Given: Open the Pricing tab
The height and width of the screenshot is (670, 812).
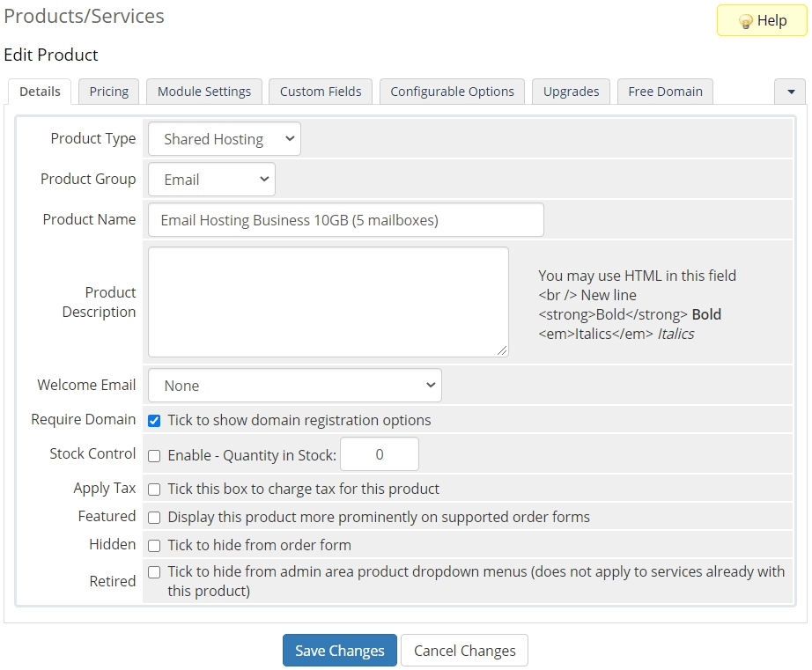Looking at the screenshot, I should (109, 92).
